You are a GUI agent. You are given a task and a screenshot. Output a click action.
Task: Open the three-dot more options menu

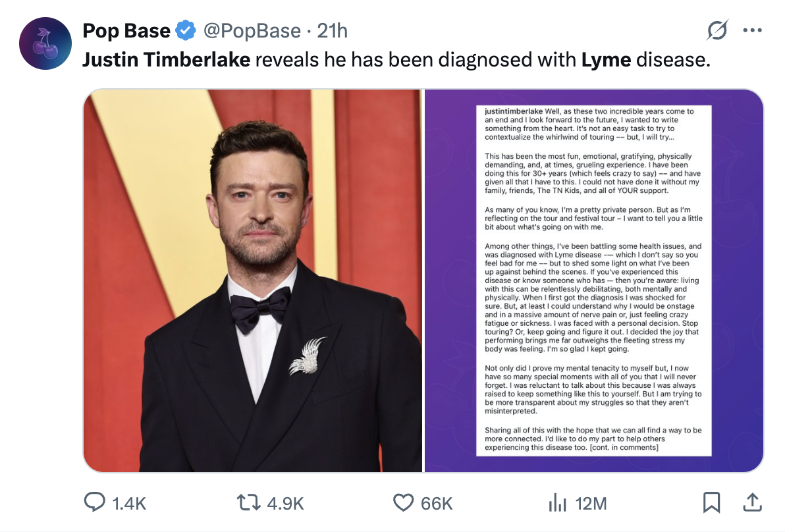pos(752,30)
